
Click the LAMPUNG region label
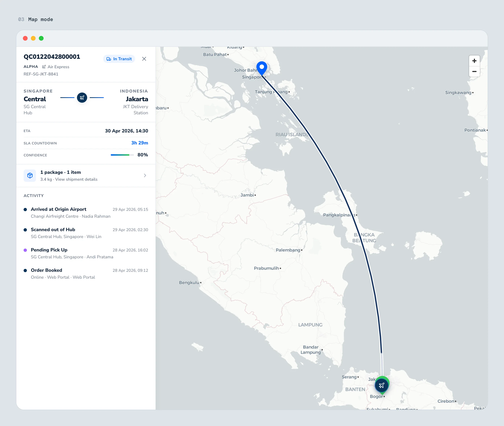pyautogui.click(x=310, y=325)
